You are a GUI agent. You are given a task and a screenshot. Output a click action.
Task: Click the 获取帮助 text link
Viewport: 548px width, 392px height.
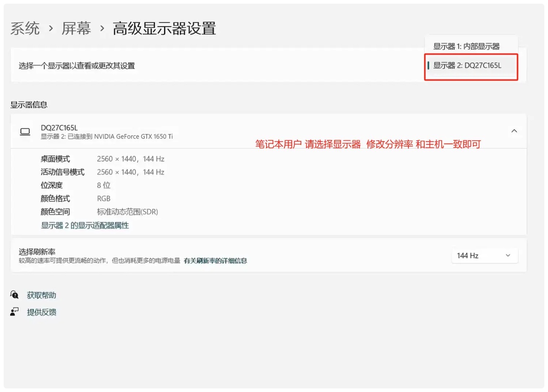click(41, 295)
